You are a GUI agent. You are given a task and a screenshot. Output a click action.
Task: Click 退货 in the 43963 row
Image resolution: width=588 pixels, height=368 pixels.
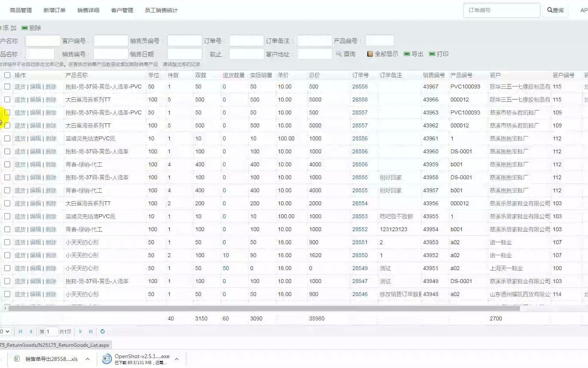[20, 112]
